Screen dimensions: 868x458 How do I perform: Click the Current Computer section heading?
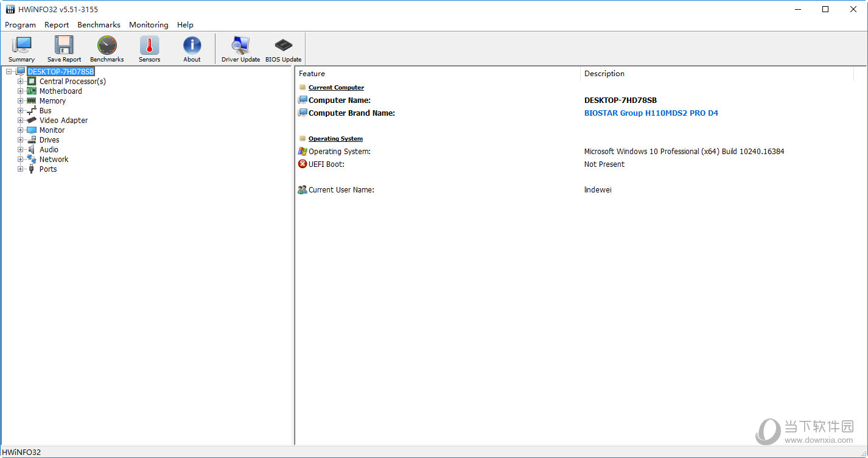[x=336, y=87]
